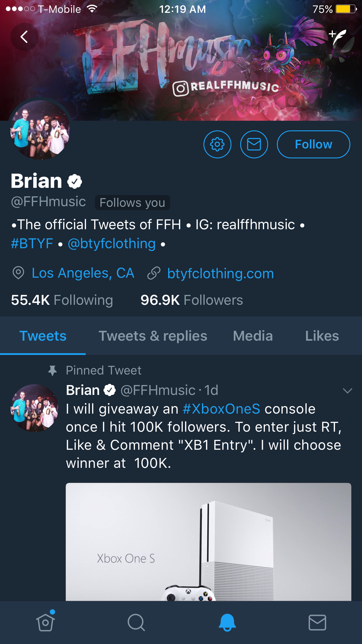
Task: Go to Home timeline tab
Action: pyautogui.click(x=45, y=622)
